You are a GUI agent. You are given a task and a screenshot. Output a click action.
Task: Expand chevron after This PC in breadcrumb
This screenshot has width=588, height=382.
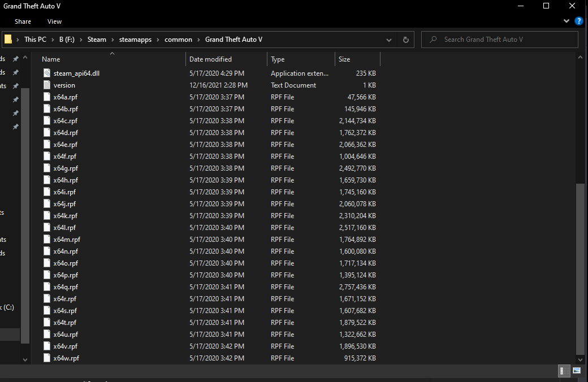[x=53, y=40]
